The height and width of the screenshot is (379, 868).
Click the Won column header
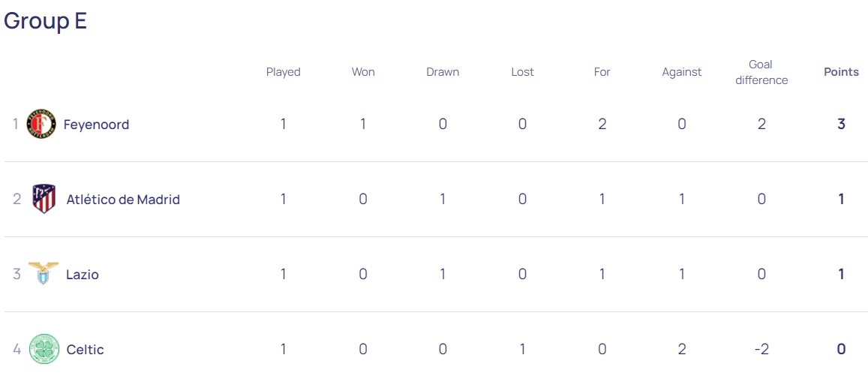pyautogui.click(x=363, y=72)
